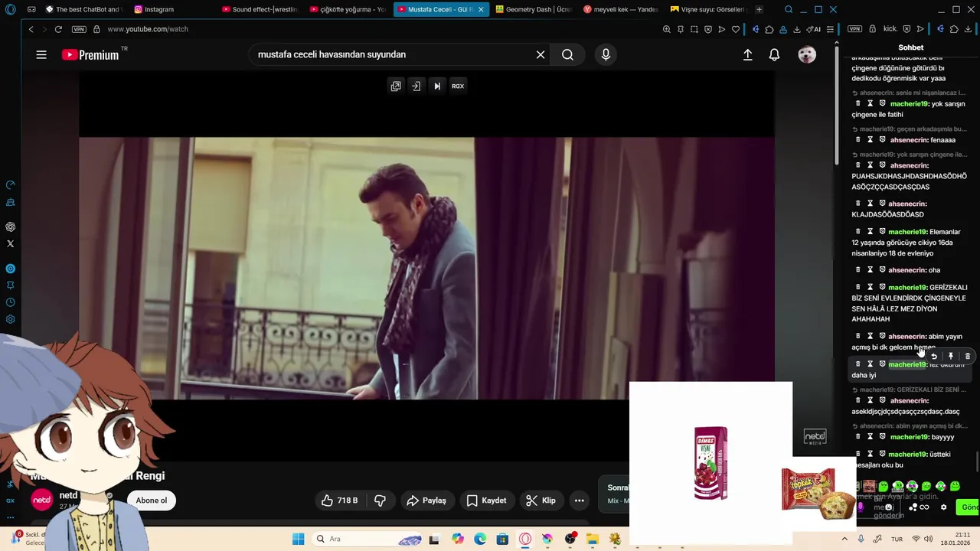Pin the hovered chat message
Image resolution: width=980 pixels, height=551 pixels.
click(x=951, y=356)
